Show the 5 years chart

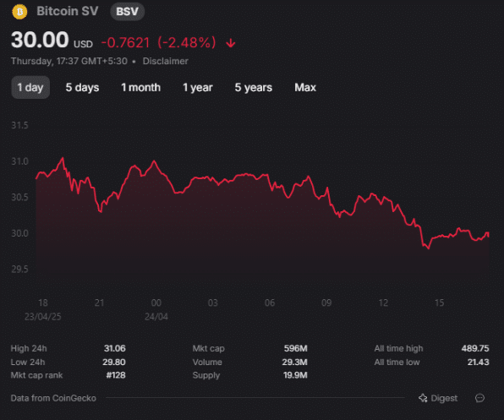[254, 87]
